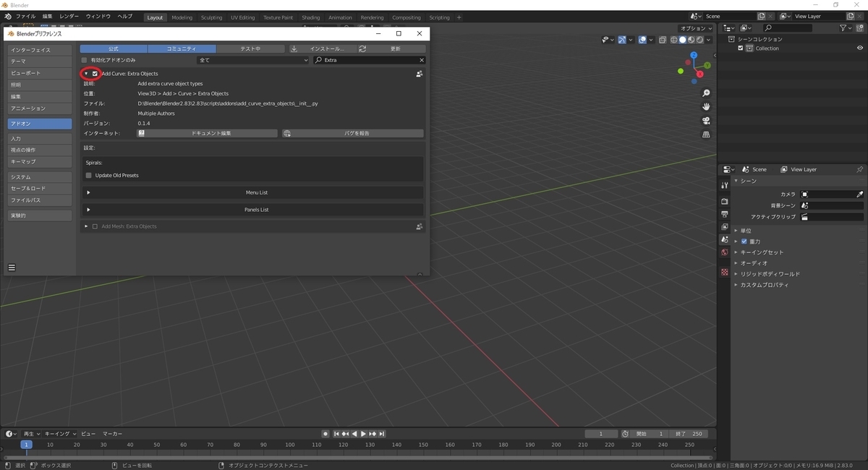Toggle the 重力 gravity checkbox

[744, 242]
